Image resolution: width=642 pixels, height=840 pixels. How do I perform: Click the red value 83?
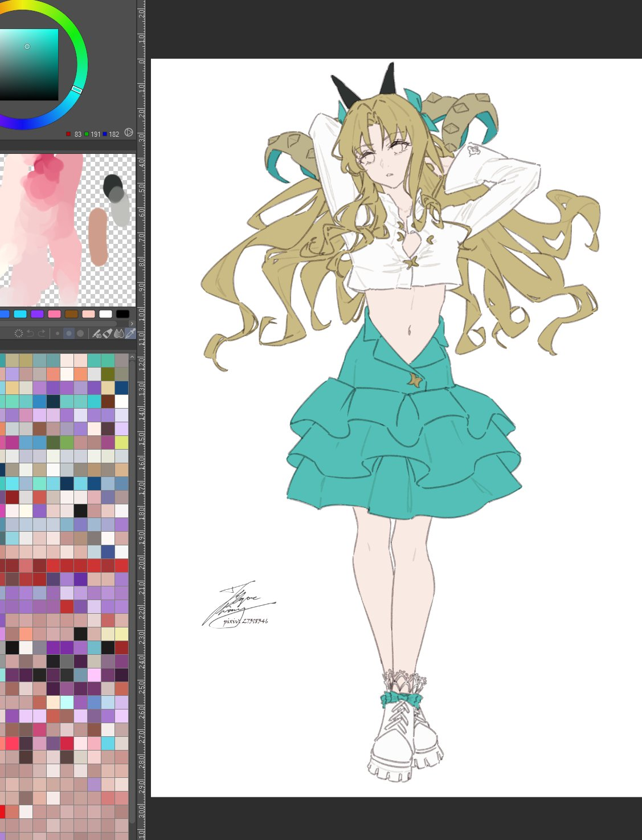(x=77, y=134)
